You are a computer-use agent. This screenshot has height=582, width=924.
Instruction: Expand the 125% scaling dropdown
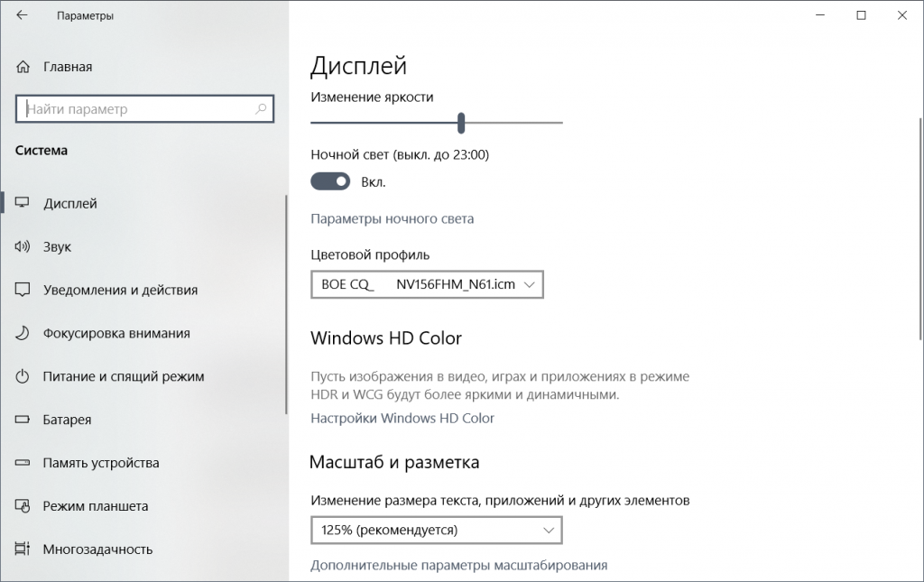click(x=436, y=530)
